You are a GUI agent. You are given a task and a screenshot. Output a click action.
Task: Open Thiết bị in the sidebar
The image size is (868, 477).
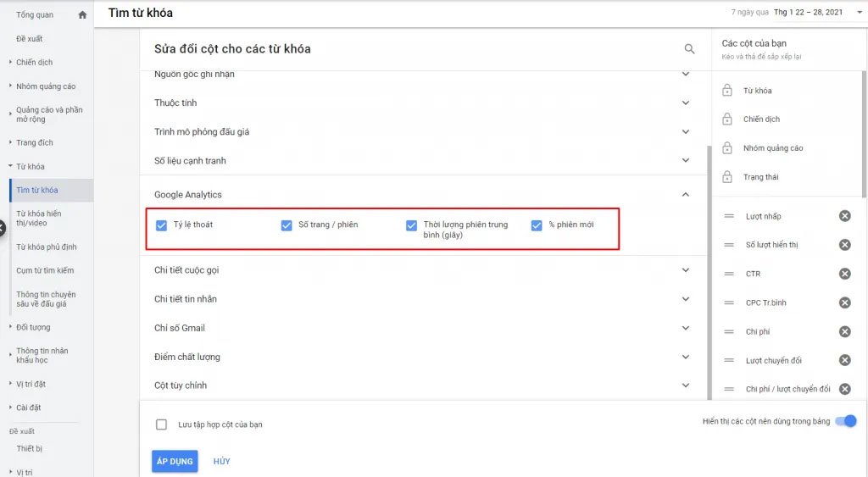(30, 449)
